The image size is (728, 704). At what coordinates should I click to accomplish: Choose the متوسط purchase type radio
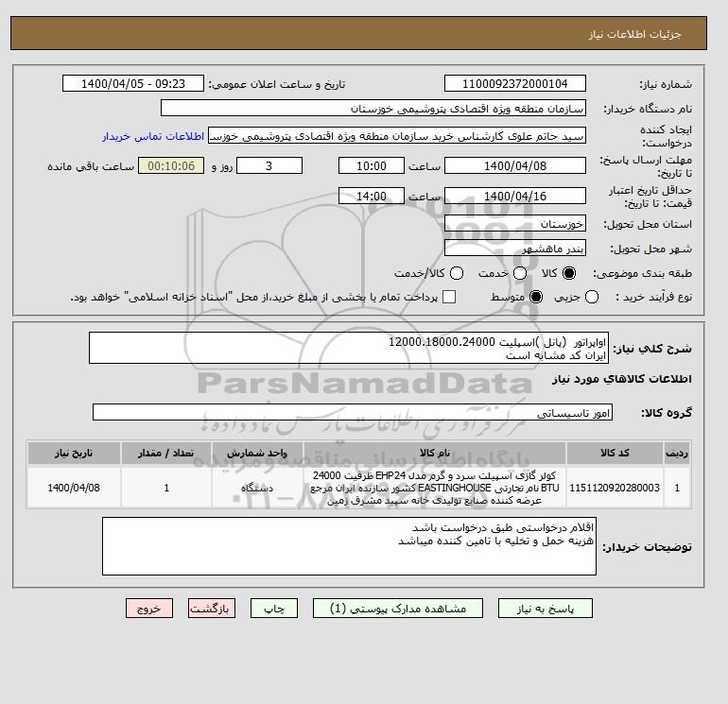(x=536, y=297)
